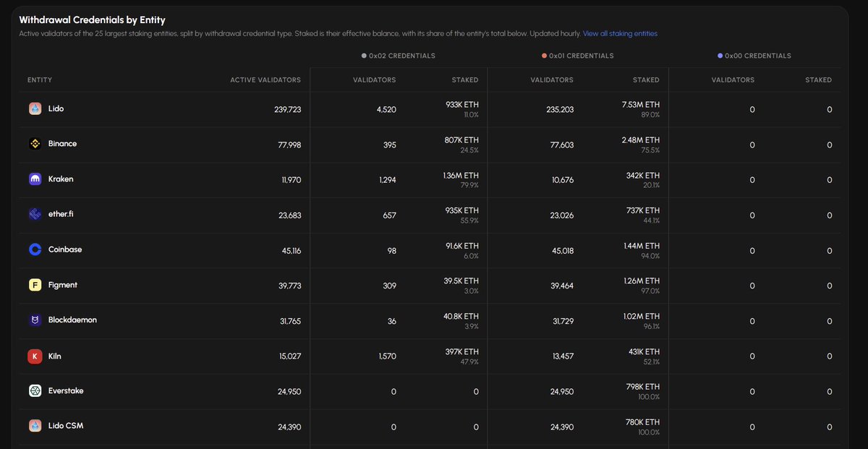Select the Coinbase entity name

(x=65, y=249)
